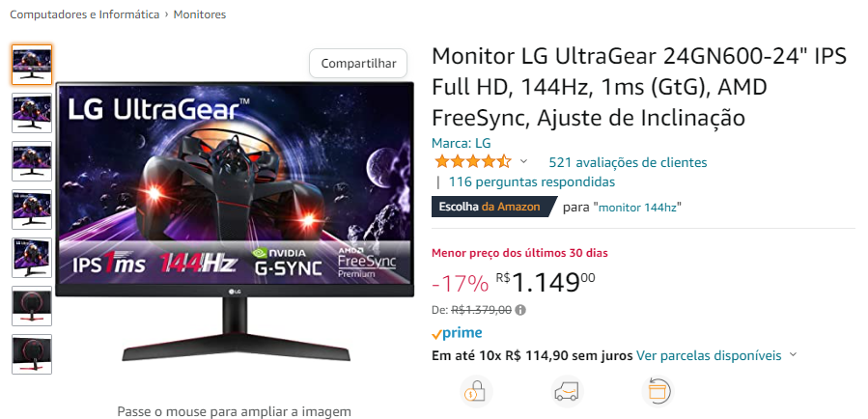Click the Compartilhar button
Image resolution: width=868 pixels, height=419 pixels.
pyautogui.click(x=358, y=63)
